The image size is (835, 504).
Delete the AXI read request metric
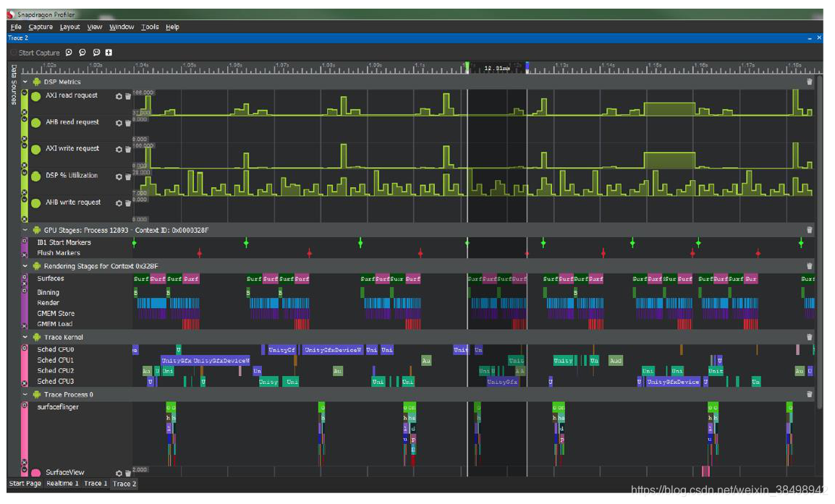[x=128, y=96]
